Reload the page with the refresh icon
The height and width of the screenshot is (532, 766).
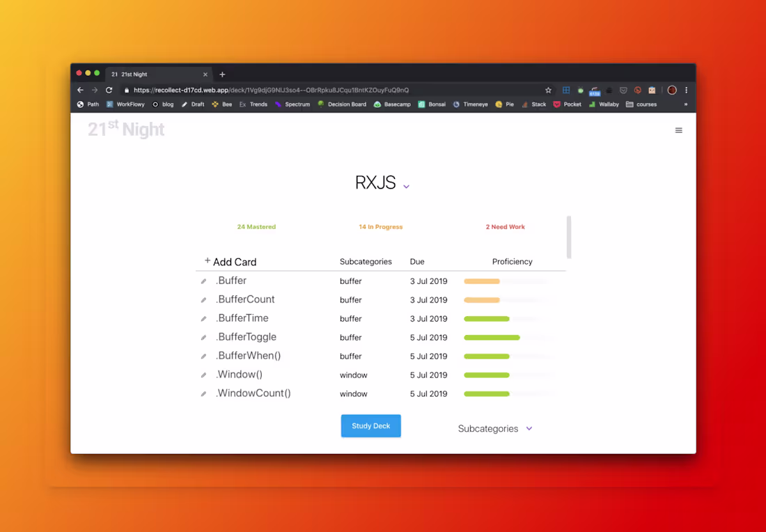pyautogui.click(x=109, y=90)
